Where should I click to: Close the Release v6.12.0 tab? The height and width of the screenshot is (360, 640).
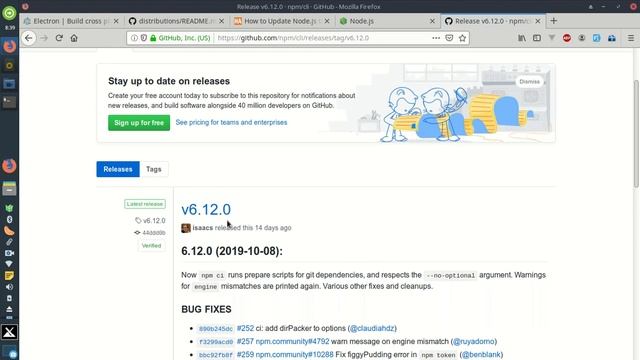pyautogui.click(x=538, y=21)
